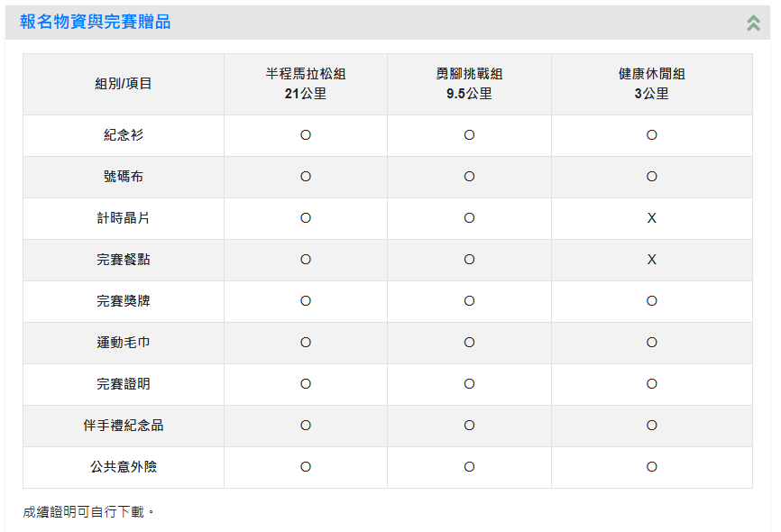Select the 半程馬拉松組 21公里 column header

coord(306,84)
